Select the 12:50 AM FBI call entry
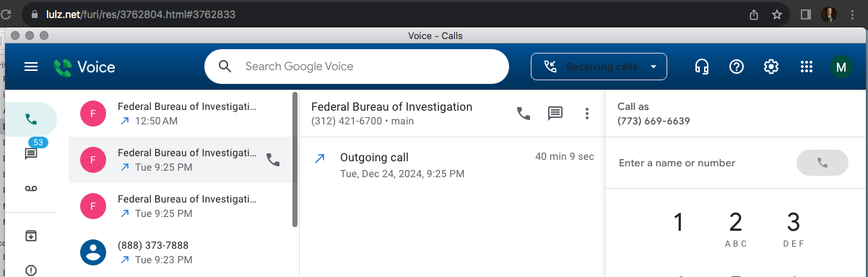868x277 pixels. (181, 114)
